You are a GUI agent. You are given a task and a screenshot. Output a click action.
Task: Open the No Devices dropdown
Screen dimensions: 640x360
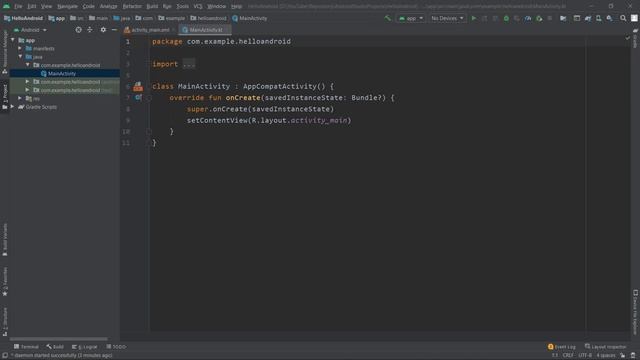point(447,18)
